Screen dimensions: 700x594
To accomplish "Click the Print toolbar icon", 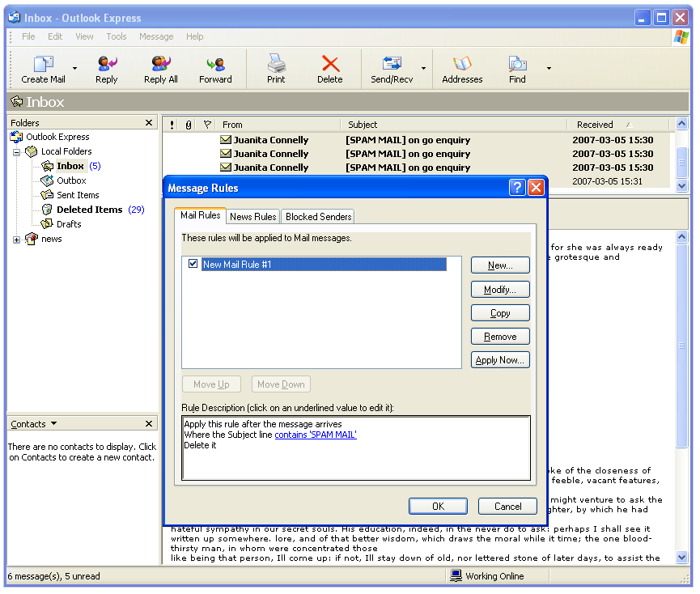I will [x=276, y=65].
